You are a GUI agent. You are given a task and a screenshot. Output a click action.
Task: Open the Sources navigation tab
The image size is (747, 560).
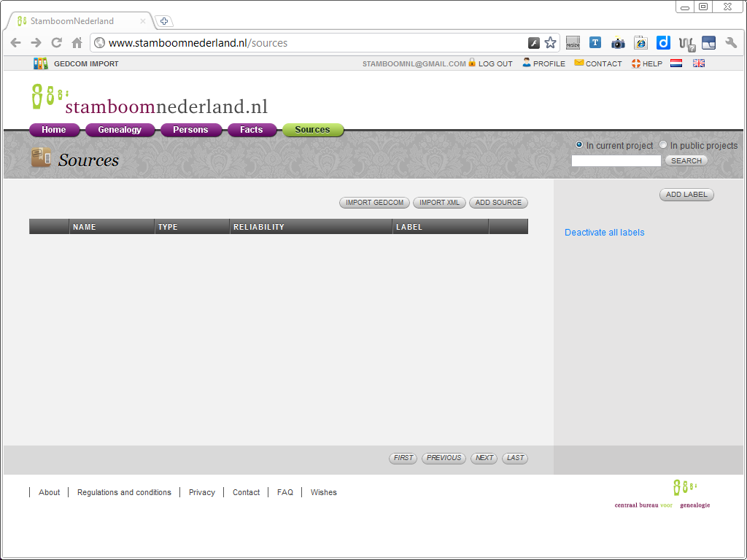(312, 130)
